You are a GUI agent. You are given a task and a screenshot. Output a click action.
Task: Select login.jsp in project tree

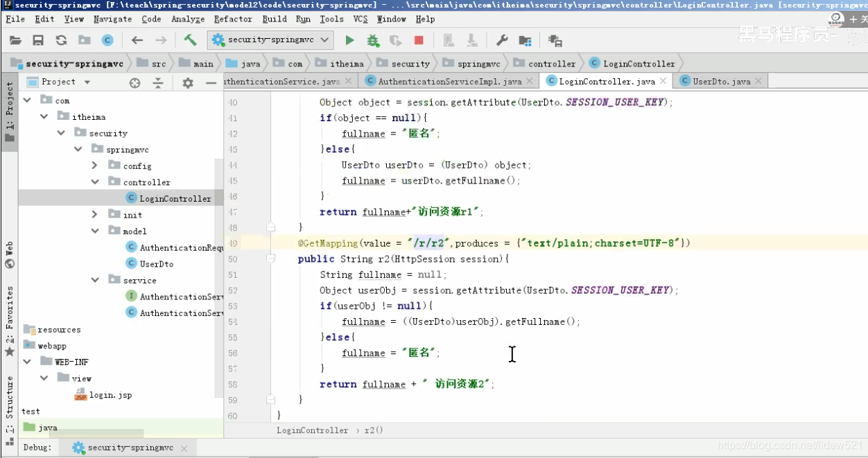pos(103,395)
